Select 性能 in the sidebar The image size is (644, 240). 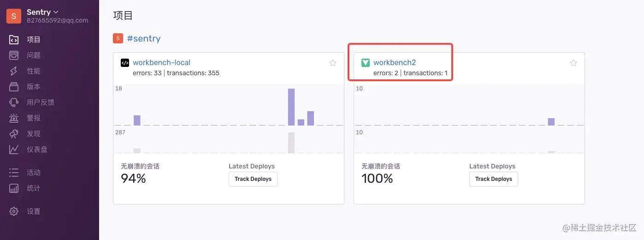[x=34, y=71]
